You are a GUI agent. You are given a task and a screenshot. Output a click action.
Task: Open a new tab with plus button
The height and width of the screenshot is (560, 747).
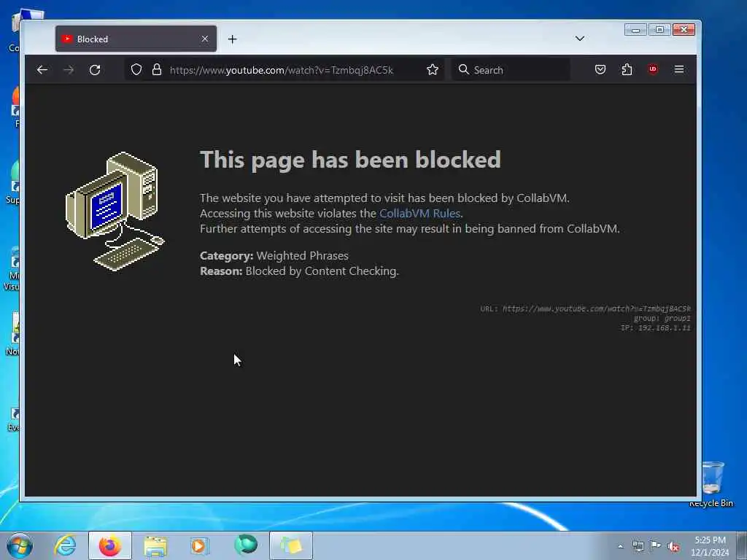click(x=232, y=39)
